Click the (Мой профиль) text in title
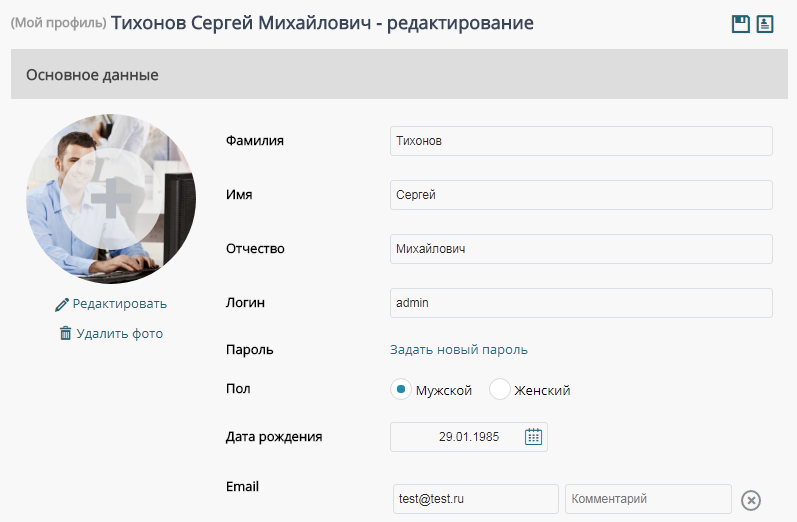Screen dimensions: 797x522 point(58,23)
